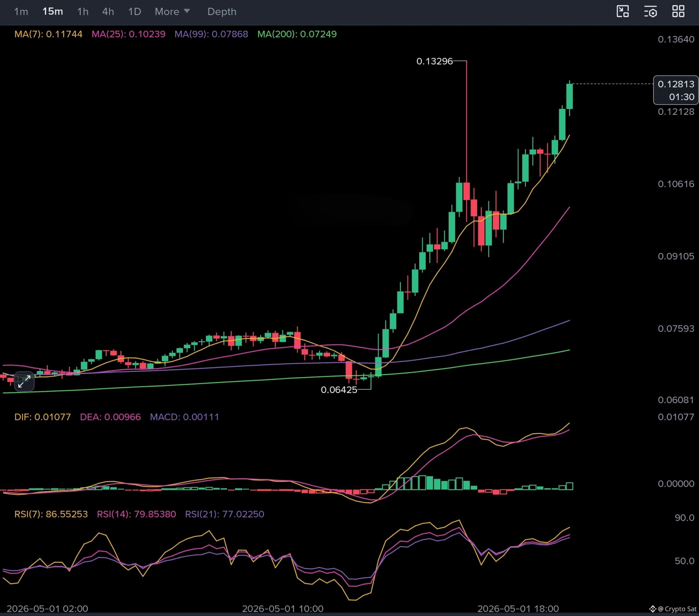This screenshot has height=616, width=699.
Task: Click the RSI 50.0 axis label
Action: (684, 561)
